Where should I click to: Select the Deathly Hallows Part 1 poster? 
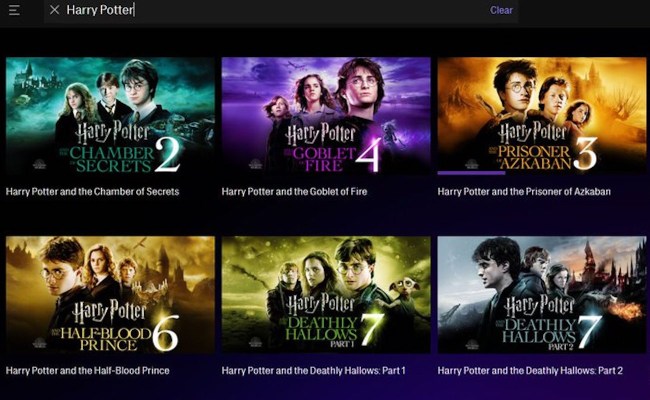click(x=326, y=294)
